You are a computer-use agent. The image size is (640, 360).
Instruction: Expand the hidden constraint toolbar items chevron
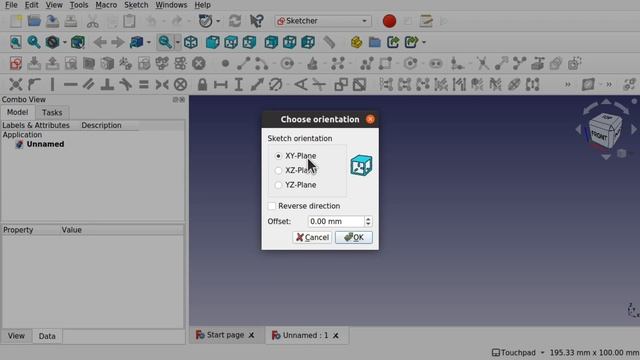click(567, 84)
